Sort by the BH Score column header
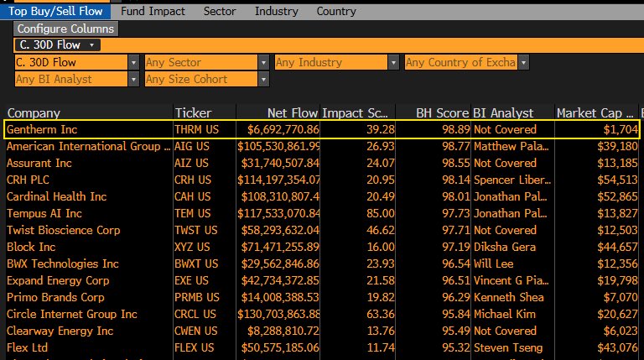 tap(443, 113)
